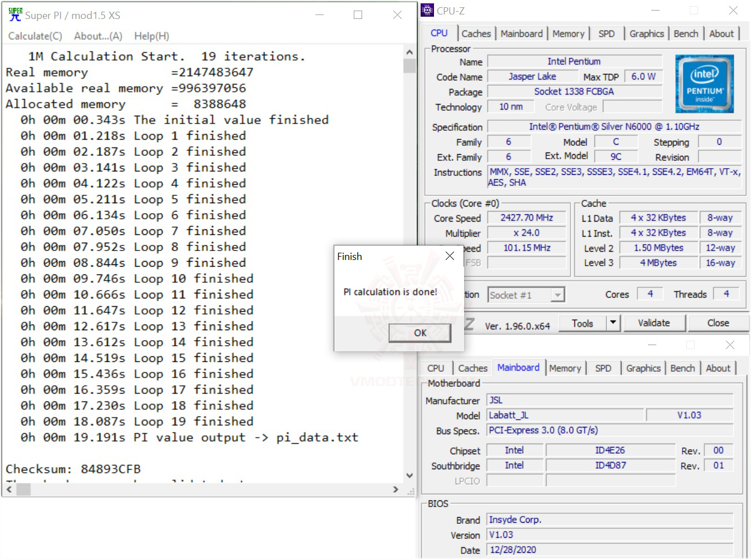The width and height of the screenshot is (751, 560).
Task: Maximize the Super PI window
Action: 358,15
